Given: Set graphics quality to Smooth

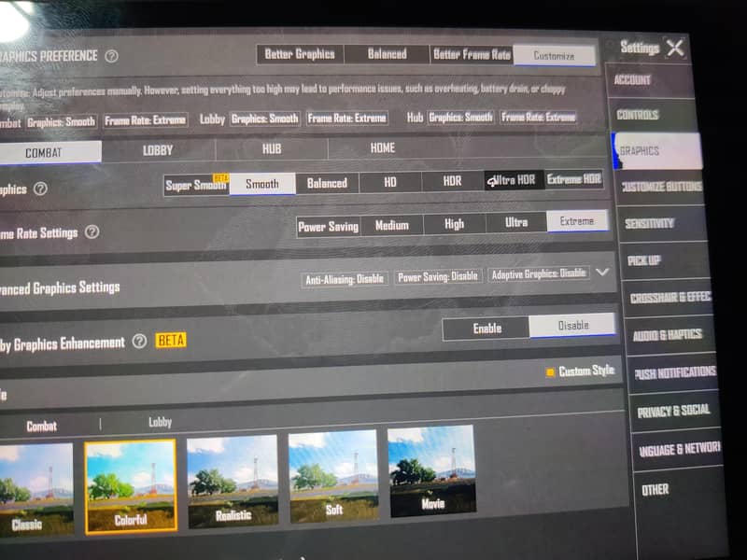Looking at the screenshot, I should coord(262,184).
